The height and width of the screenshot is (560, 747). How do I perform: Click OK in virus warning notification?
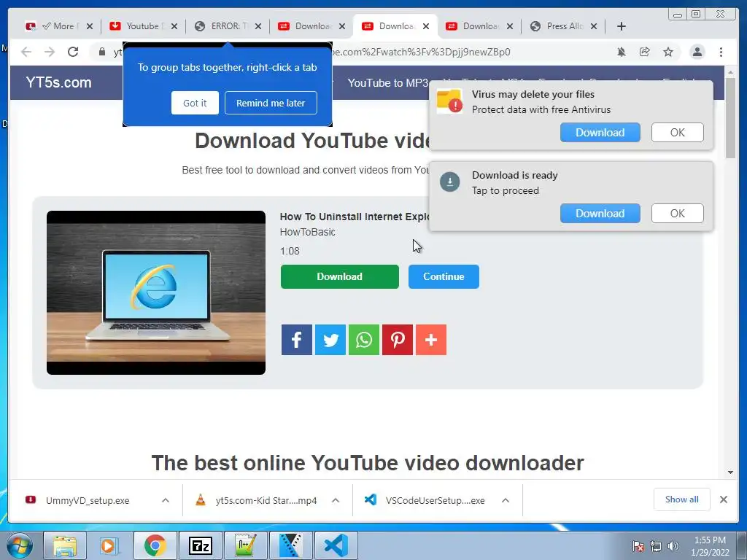pyautogui.click(x=678, y=133)
